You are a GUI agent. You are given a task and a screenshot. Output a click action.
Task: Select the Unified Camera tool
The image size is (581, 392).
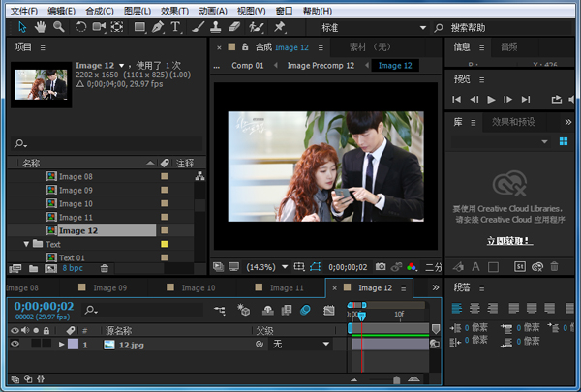(99, 27)
